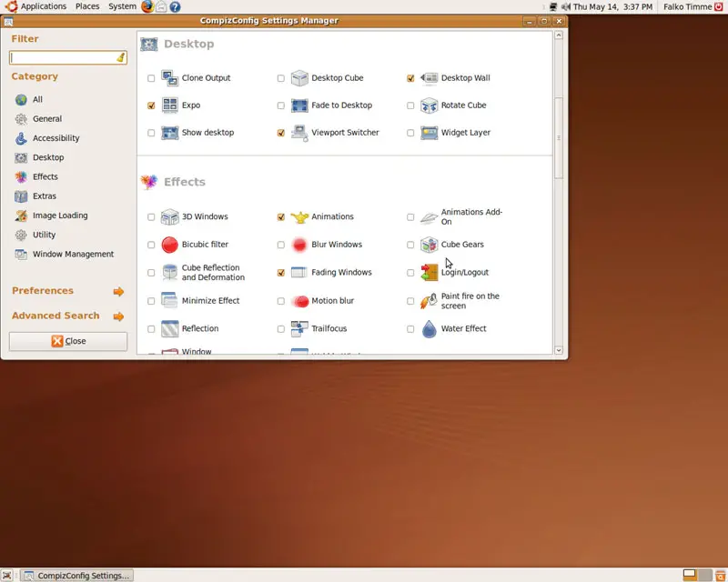Click the Falko Timme user switcher

[x=688, y=6]
